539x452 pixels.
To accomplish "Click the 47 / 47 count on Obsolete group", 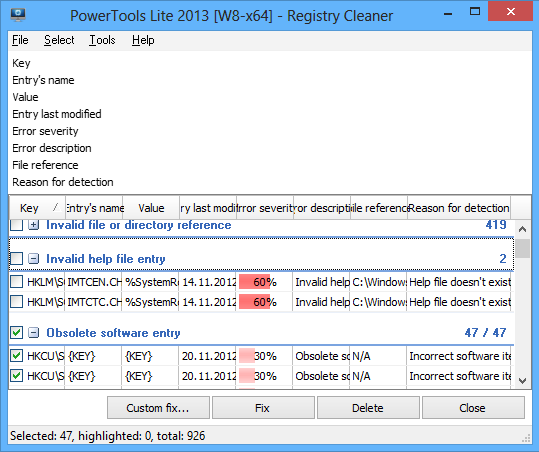I will point(485,332).
